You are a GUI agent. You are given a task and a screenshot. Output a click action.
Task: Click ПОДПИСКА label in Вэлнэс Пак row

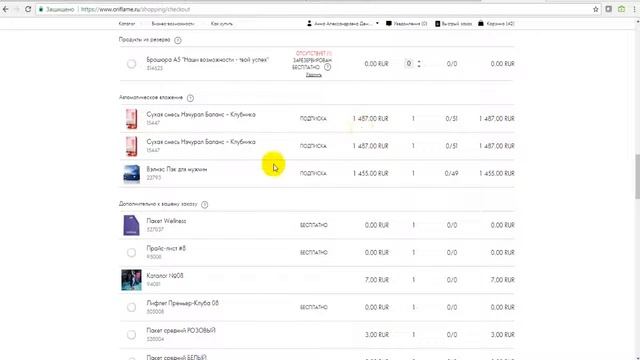pos(313,173)
